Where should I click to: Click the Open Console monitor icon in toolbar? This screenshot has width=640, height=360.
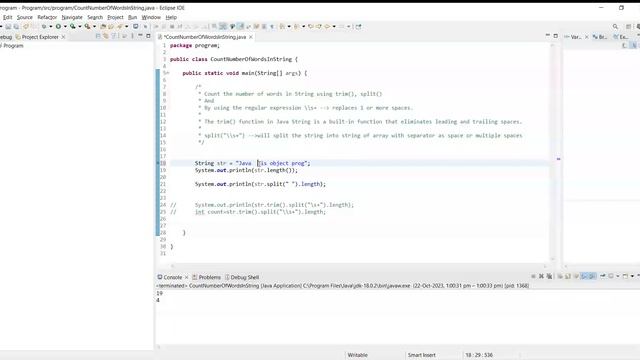click(136, 27)
